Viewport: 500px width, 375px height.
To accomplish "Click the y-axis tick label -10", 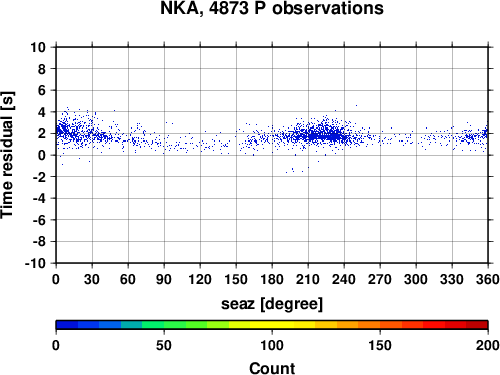I will (x=36, y=263).
